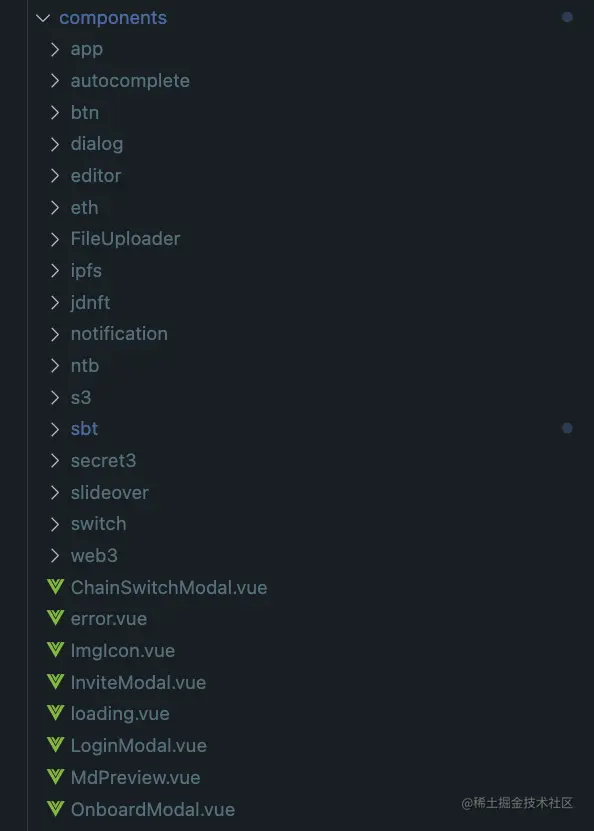This screenshot has height=831, width=594.
Task: Select the secret3 folder
Action: click(103, 460)
